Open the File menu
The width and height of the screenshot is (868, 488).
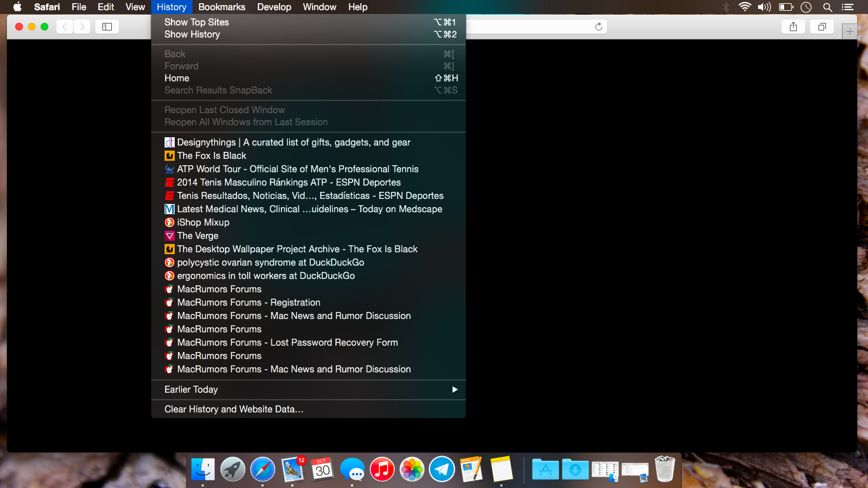pos(79,7)
